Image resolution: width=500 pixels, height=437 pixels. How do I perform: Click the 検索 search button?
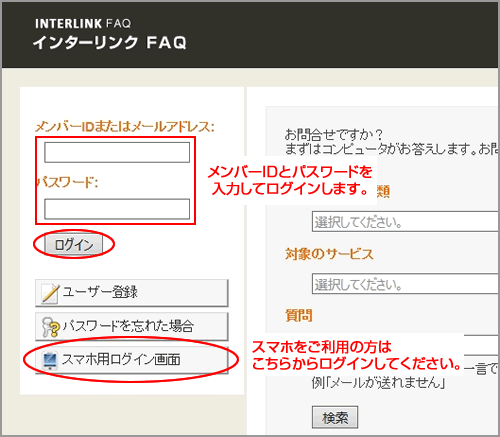335,417
